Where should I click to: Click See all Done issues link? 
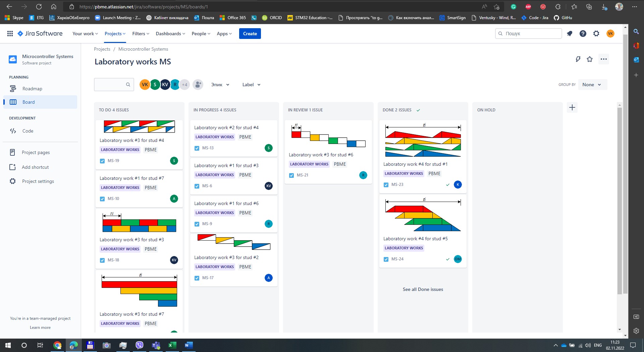click(423, 289)
